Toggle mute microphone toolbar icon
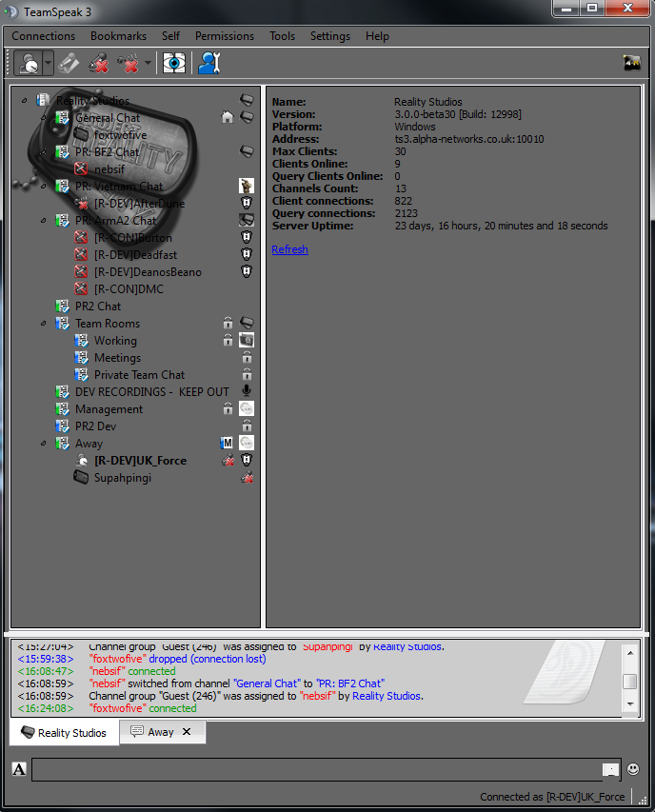 click(128, 63)
